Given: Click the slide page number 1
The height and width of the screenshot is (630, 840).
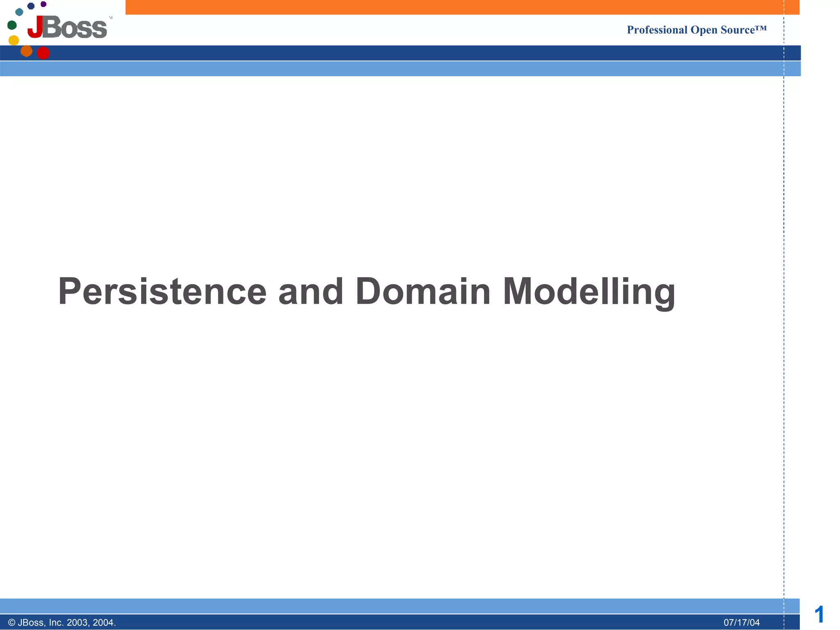Looking at the screenshot, I should coord(819,614).
